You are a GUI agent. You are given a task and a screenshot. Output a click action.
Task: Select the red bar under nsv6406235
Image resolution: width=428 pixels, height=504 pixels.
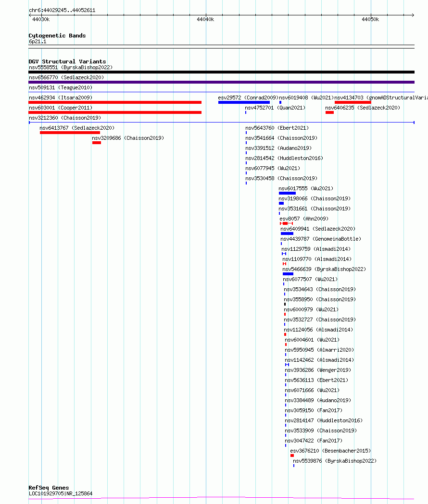(x=329, y=112)
